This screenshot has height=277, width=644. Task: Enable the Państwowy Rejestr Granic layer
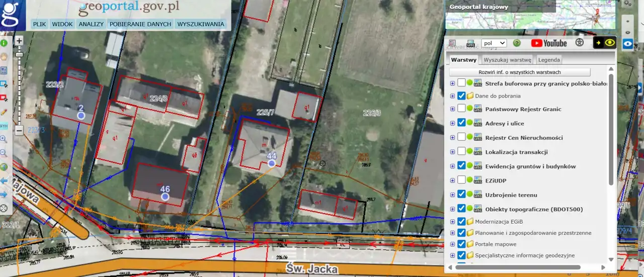(461, 109)
